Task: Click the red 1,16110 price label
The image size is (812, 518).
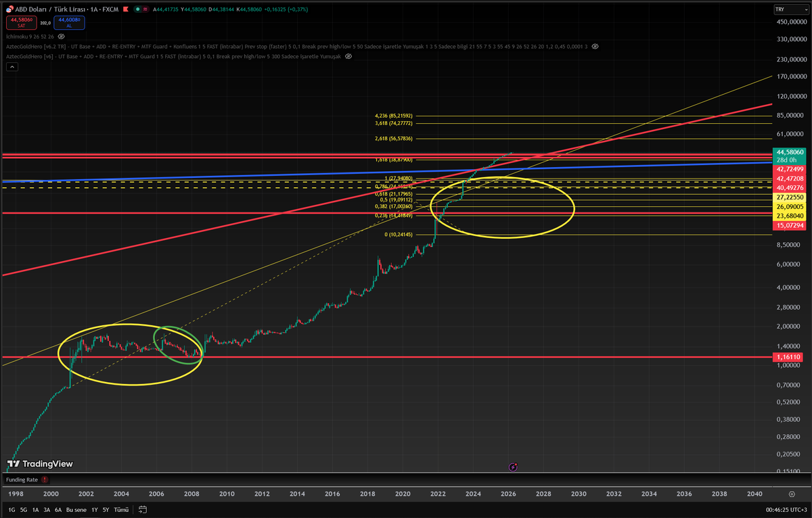Action: (x=790, y=356)
